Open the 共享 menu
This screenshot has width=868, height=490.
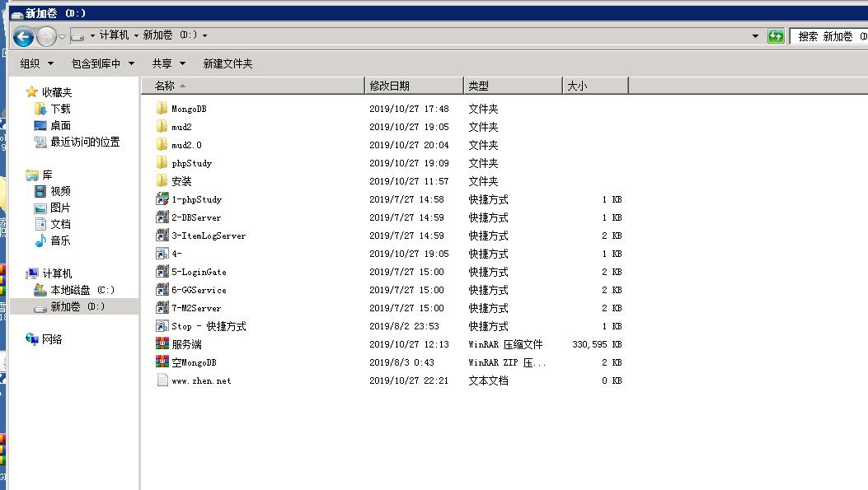click(168, 63)
